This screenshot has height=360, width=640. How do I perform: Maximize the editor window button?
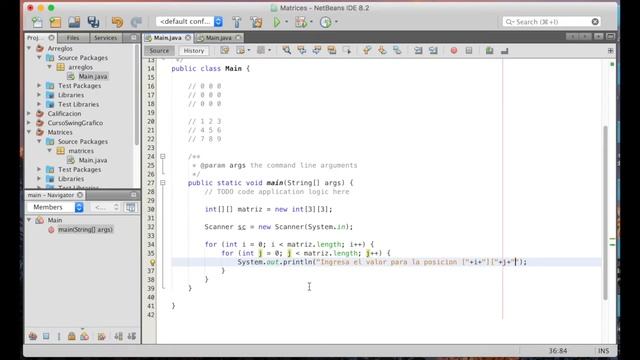pos(611,36)
